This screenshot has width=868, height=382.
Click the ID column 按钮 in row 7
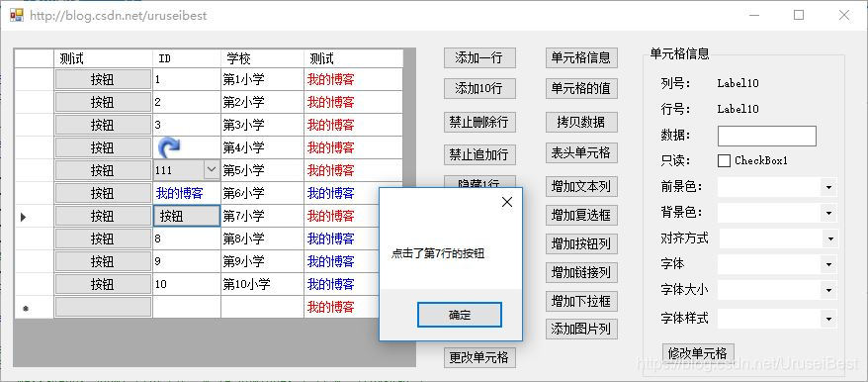(x=187, y=216)
